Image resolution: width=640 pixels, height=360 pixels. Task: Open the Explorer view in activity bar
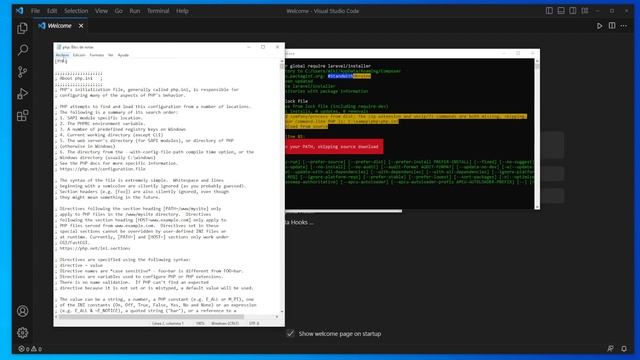point(22,28)
